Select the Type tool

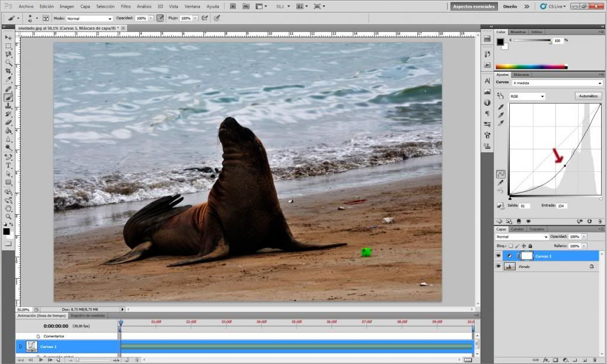tap(8, 166)
